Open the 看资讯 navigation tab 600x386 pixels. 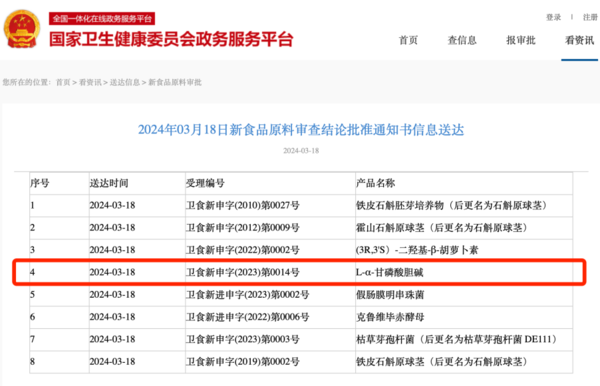579,41
